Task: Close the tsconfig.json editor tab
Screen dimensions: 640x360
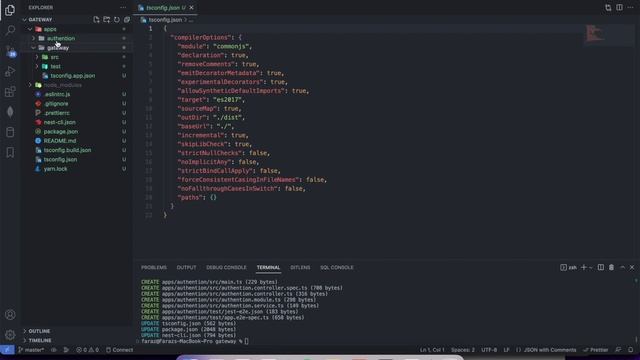Action: point(191,7)
